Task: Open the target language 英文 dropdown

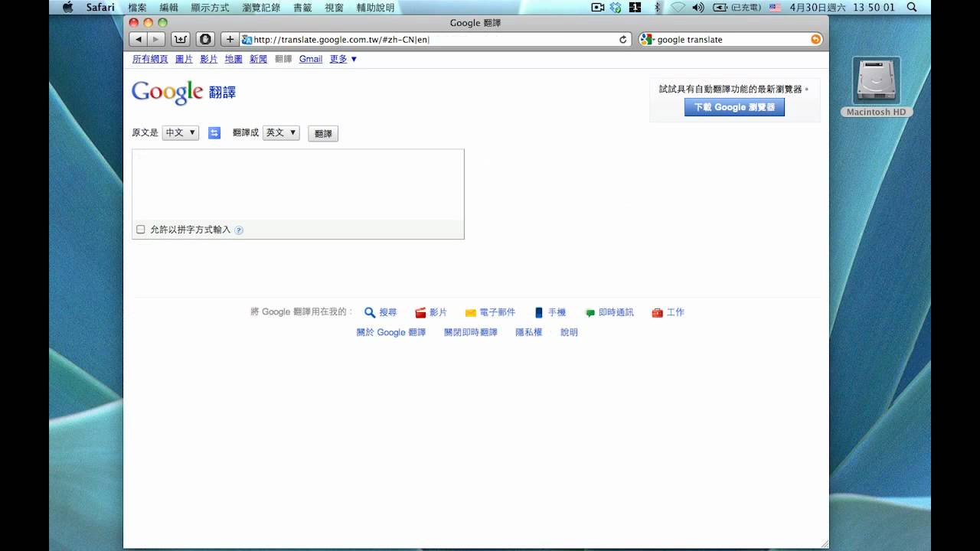Action: click(281, 133)
